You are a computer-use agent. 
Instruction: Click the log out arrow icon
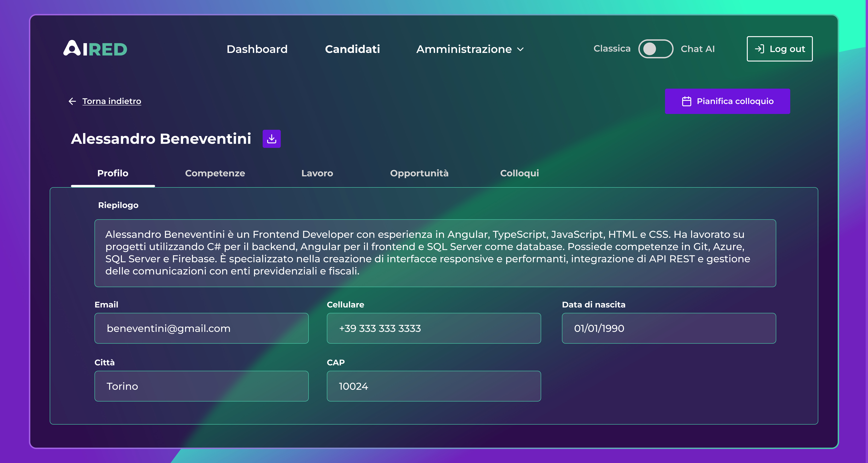pos(759,49)
